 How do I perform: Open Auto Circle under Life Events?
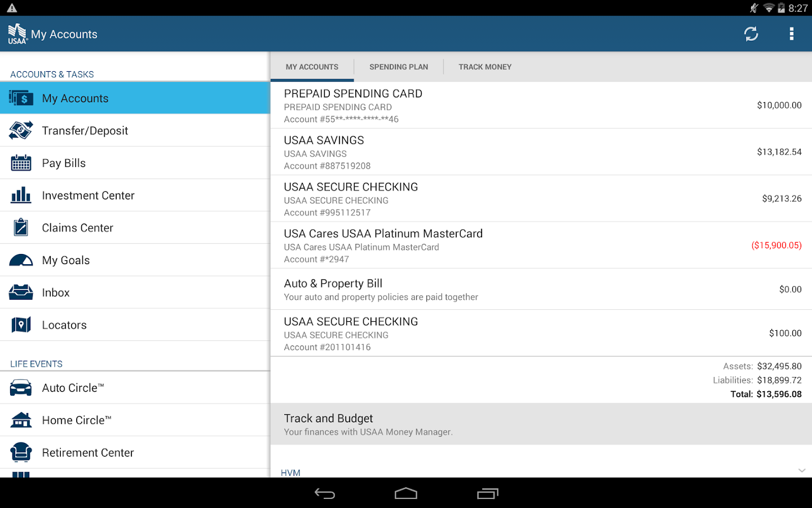pos(135,388)
